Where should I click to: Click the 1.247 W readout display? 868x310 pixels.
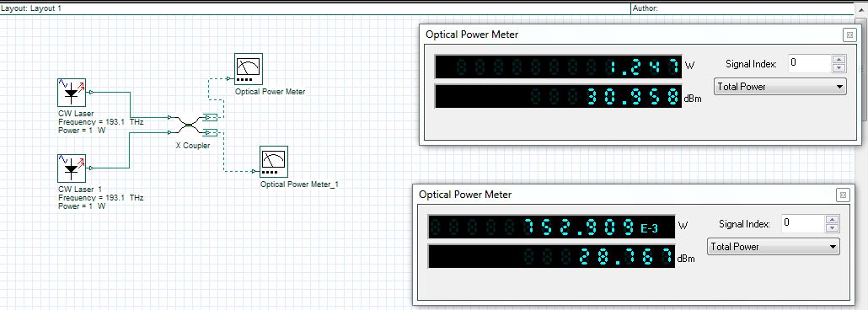[x=559, y=67]
